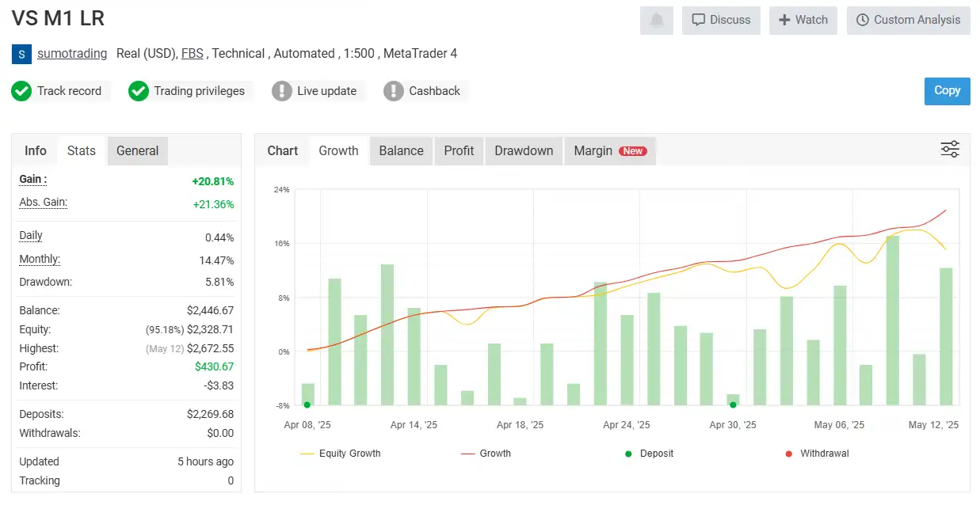980x505 pixels.
Task: Select the Balance chart tab
Action: (401, 150)
